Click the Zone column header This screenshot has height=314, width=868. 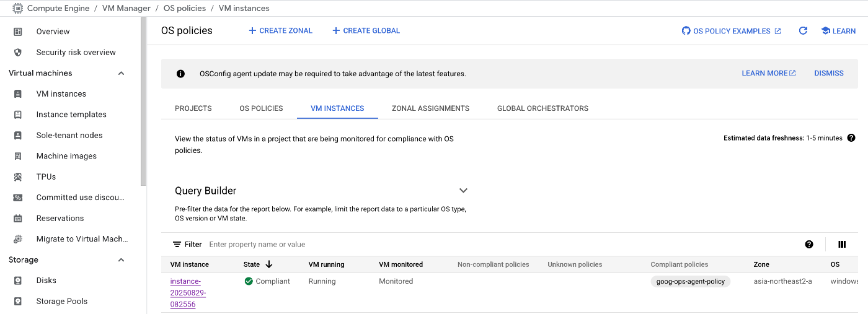pos(761,264)
